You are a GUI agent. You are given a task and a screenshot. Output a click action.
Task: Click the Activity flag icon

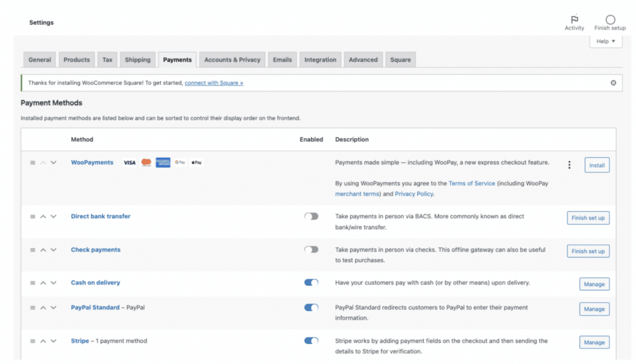(x=575, y=20)
